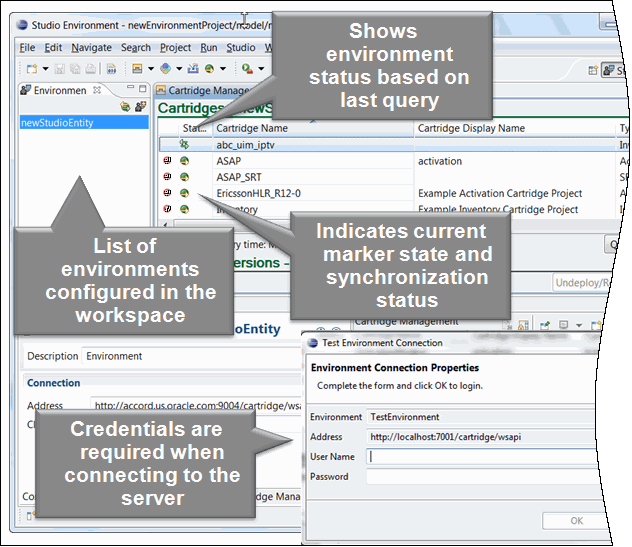Image resolution: width=632 pixels, height=547 pixels.
Task: Minimize the Environment view panel
Action: point(130,87)
